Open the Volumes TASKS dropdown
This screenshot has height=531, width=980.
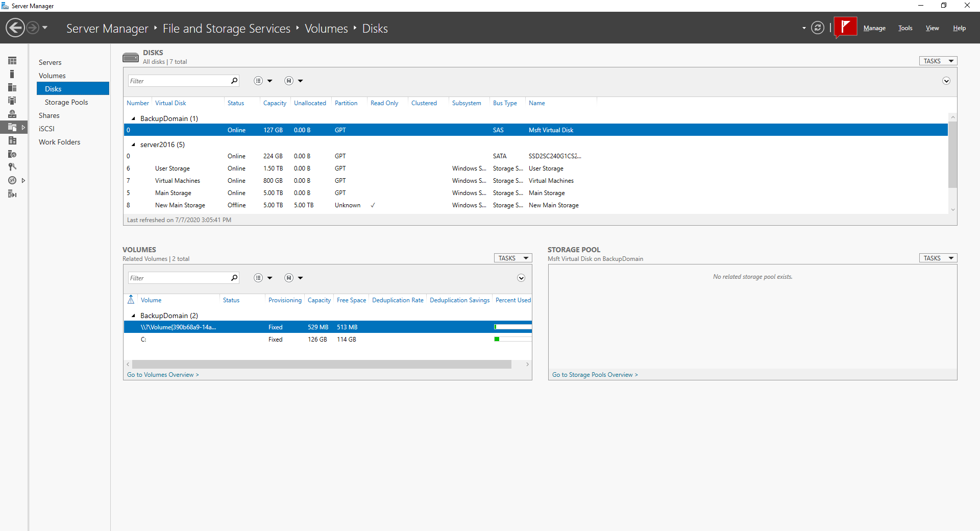(513, 258)
